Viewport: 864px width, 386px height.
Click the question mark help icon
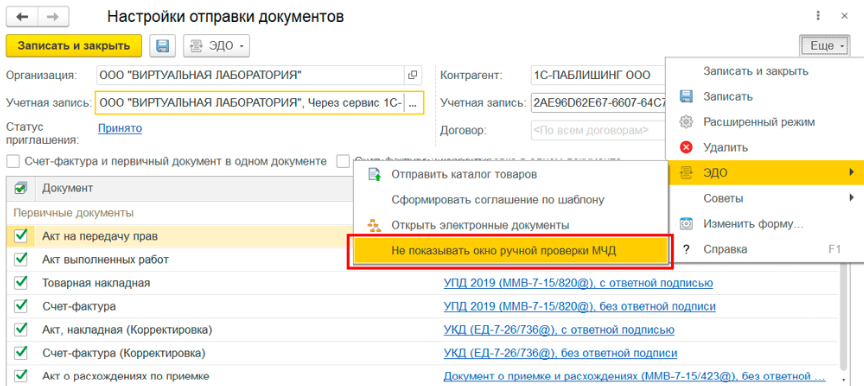click(x=686, y=249)
